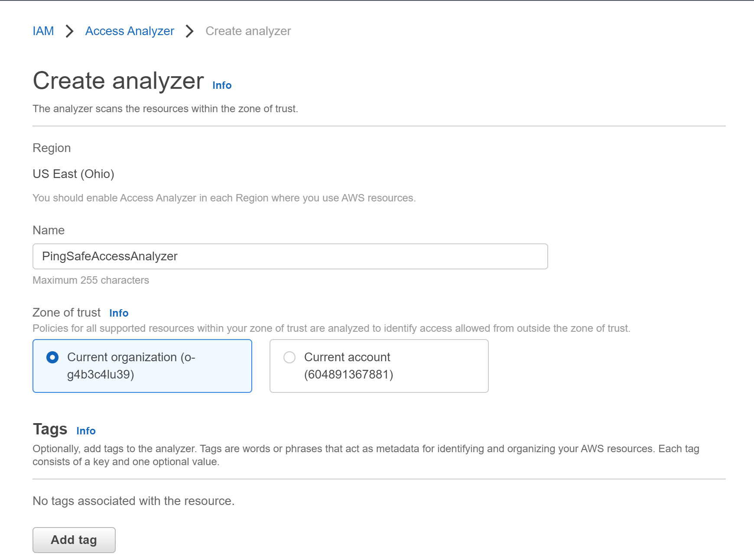Click the No tags associated message
The width and height of the screenshot is (754, 560).
click(133, 501)
